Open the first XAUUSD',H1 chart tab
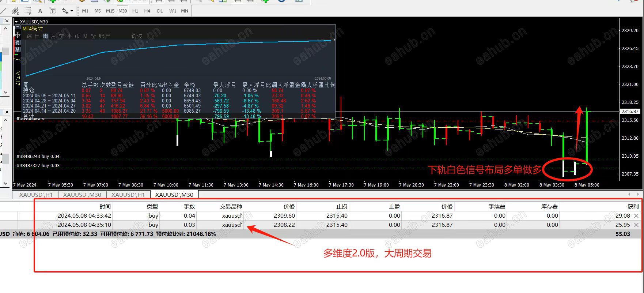The width and height of the screenshot is (644, 293). 36,195
